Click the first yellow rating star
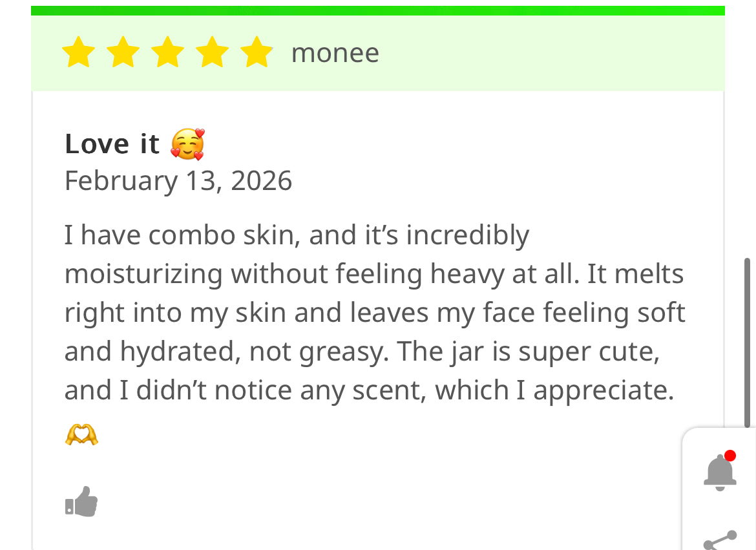The width and height of the screenshot is (756, 550). click(78, 52)
